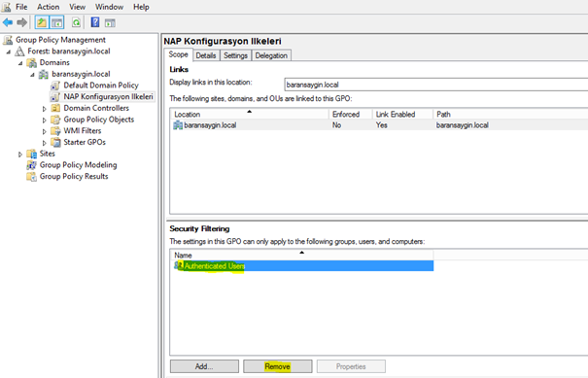Click the Group Policy Results icon
This screenshot has height=378, width=588.
[x=32, y=176]
